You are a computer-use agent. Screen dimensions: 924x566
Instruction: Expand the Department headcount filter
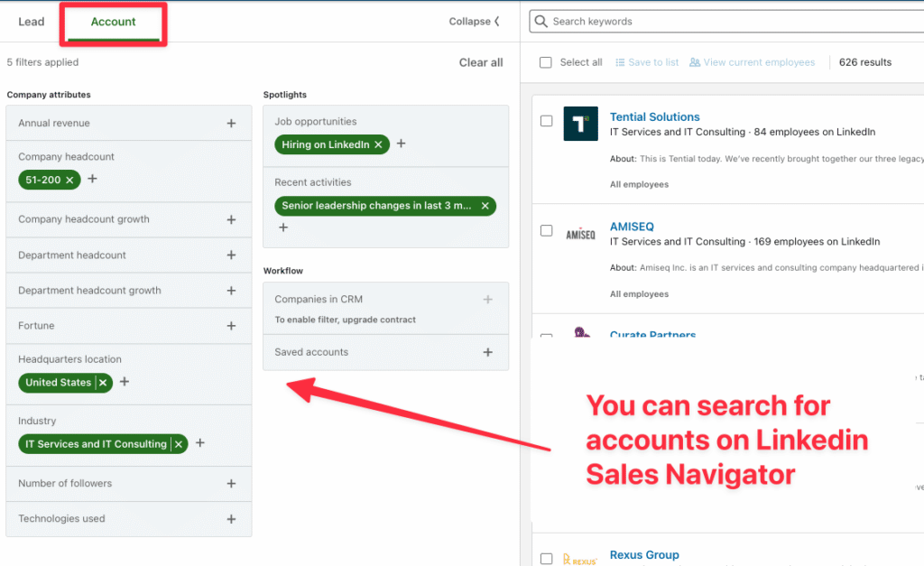click(x=231, y=255)
